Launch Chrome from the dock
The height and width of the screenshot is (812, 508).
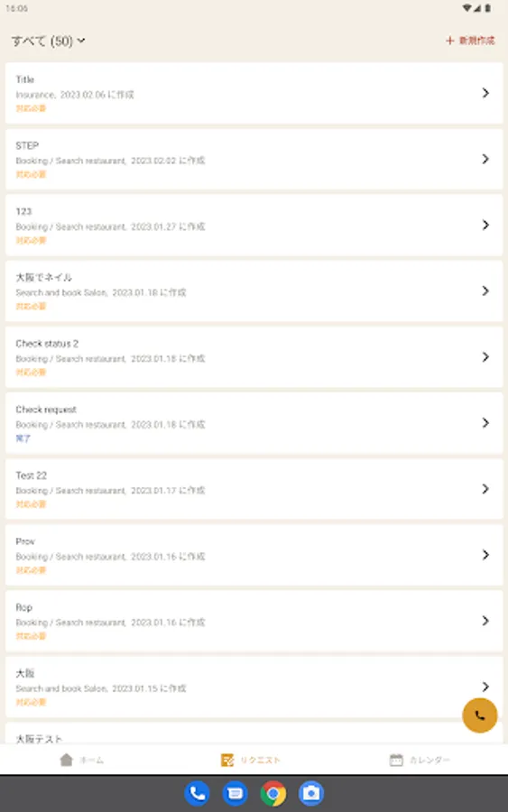tap(273, 793)
